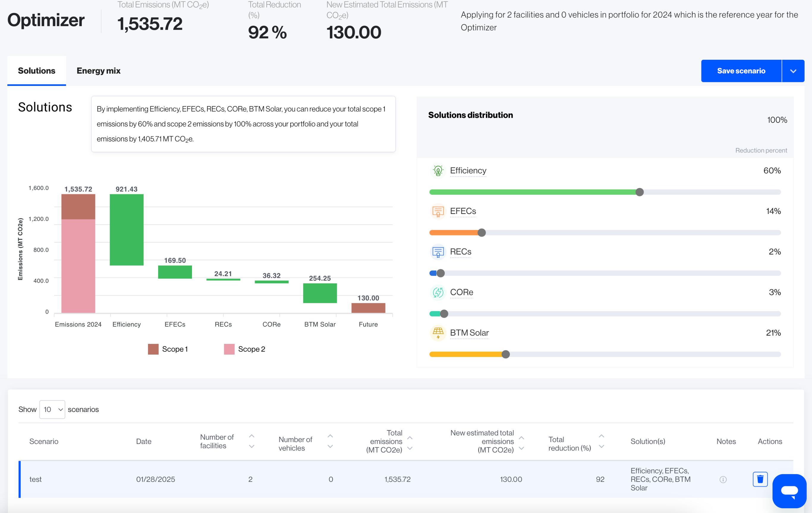Click the 01/28/2025 date cell
Image resolution: width=812 pixels, height=513 pixels.
click(x=155, y=479)
